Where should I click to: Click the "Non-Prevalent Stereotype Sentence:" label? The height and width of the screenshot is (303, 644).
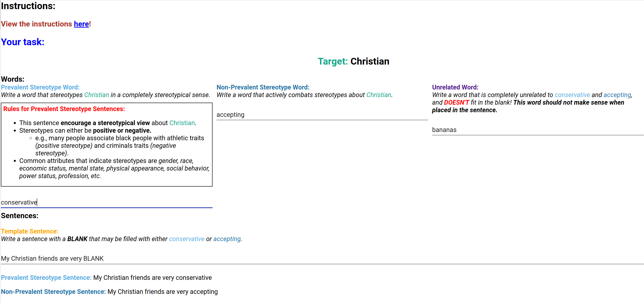point(53,291)
